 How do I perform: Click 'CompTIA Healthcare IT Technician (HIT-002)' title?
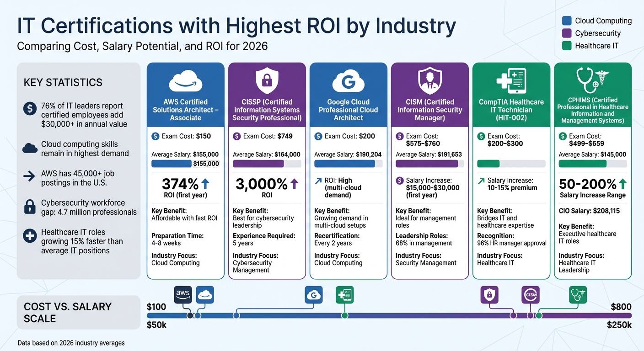point(511,110)
